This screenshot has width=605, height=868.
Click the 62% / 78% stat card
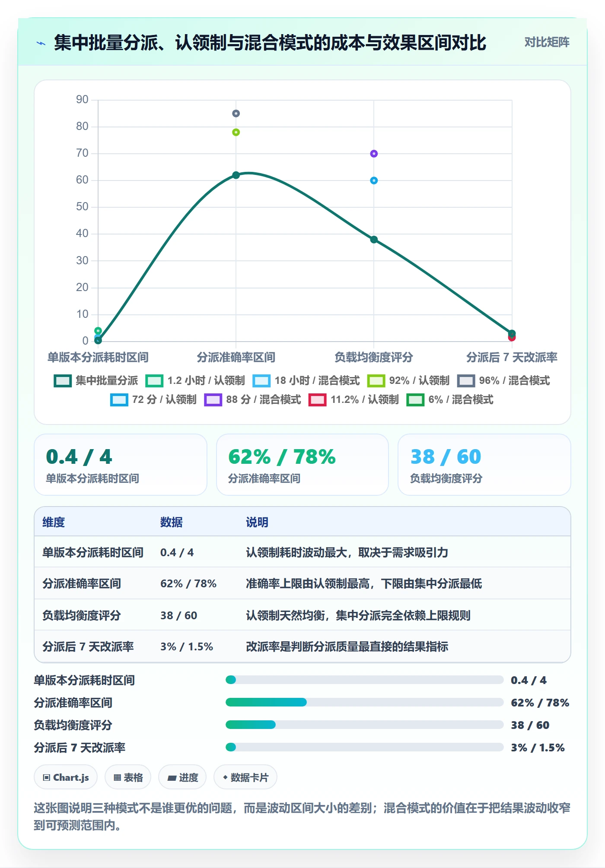302,465
